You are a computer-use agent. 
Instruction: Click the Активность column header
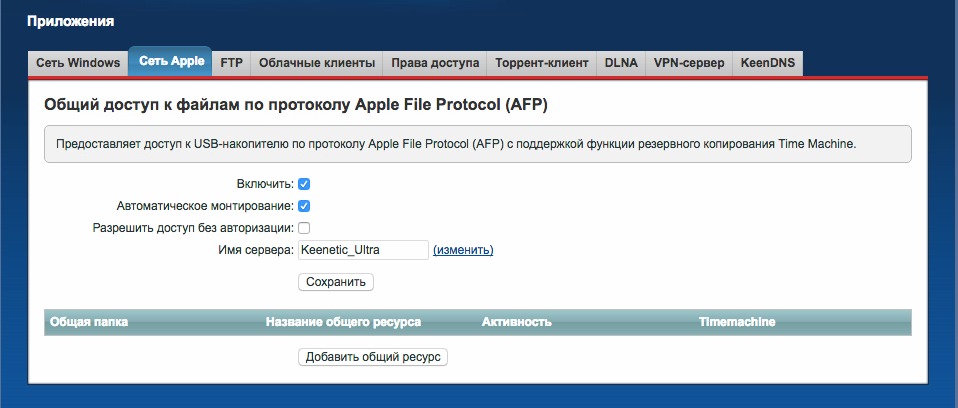pyautogui.click(x=517, y=322)
